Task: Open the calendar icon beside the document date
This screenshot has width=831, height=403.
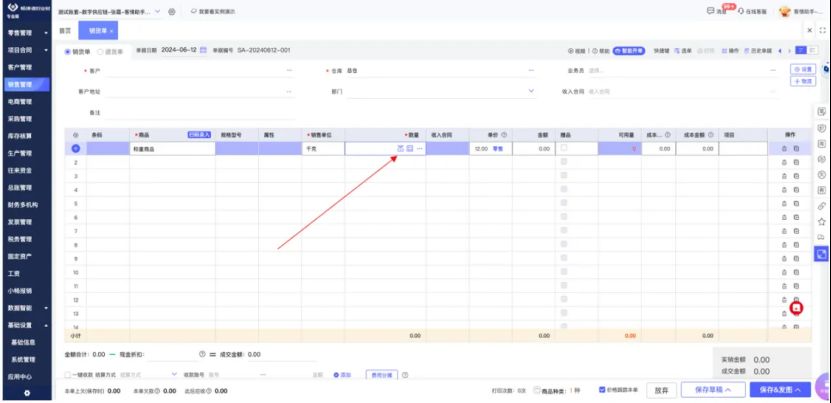Action: (x=203, y=50)
